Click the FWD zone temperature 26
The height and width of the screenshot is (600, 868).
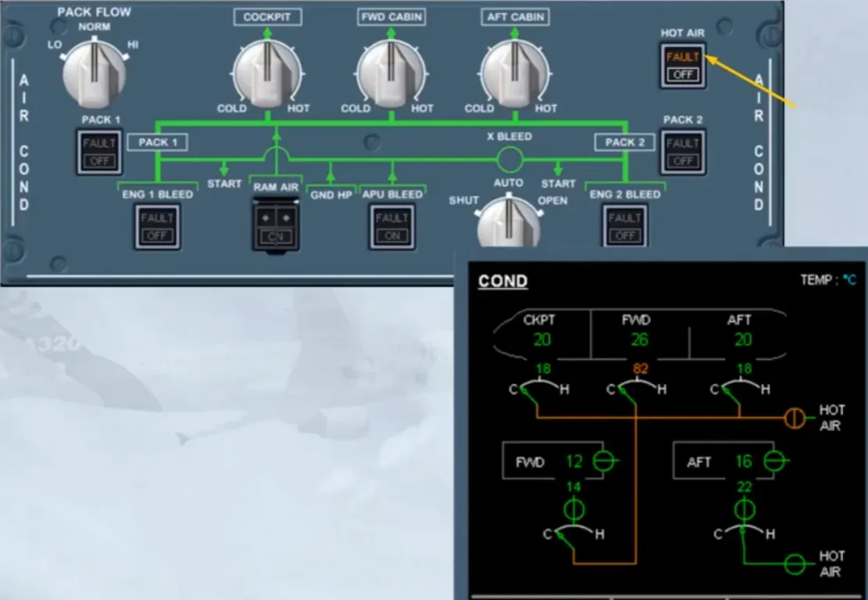pos(639,340)
